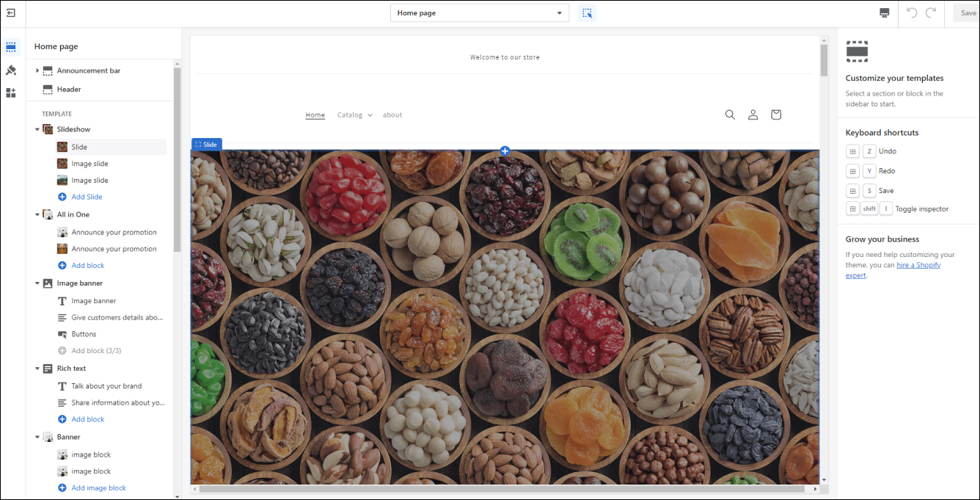Open the App embeds icon
The height and width of the screenshot is (500, 980).
11,93
